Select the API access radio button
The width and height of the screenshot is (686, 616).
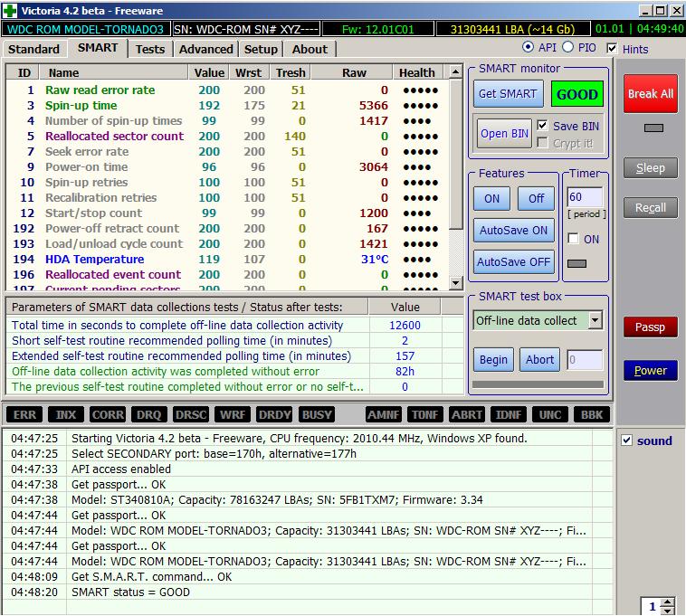(528, 47)
